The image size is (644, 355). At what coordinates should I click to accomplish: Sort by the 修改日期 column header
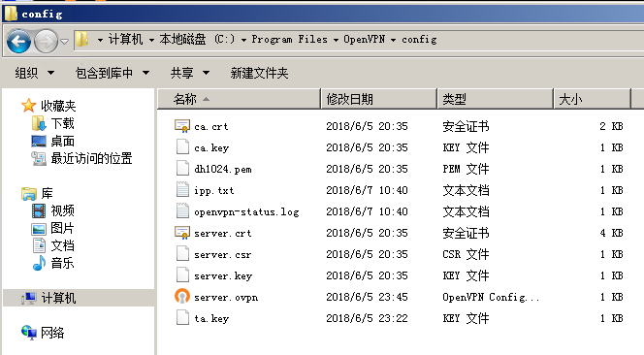point(378,99)
